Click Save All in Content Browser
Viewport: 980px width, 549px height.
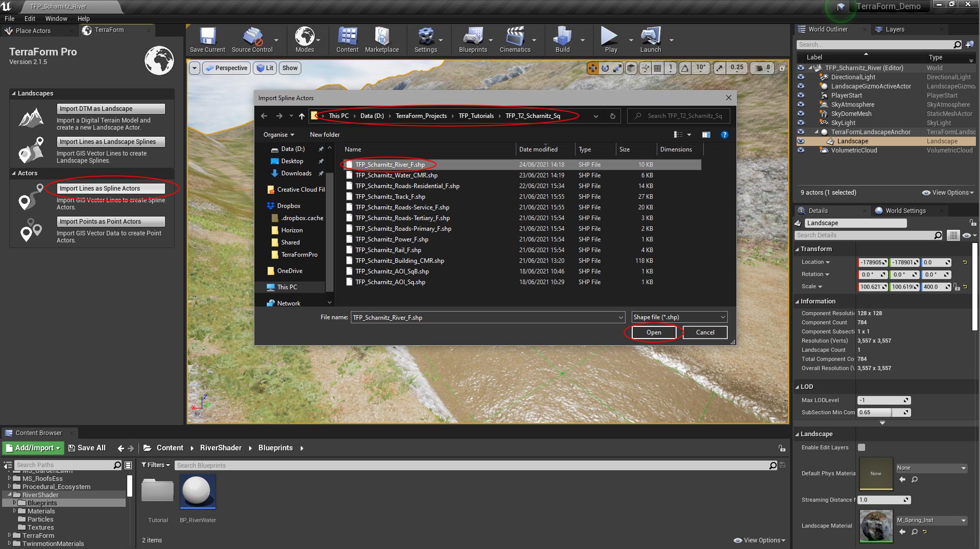tap(87, 448)
